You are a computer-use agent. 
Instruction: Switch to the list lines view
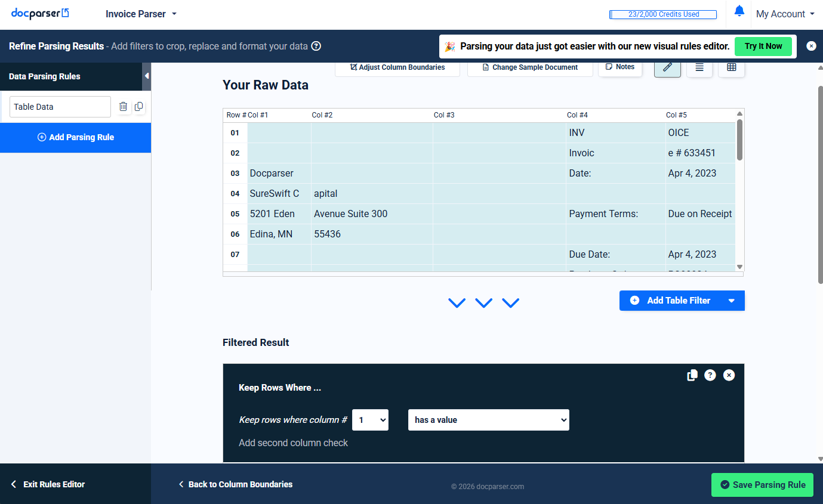click(699, 67)
